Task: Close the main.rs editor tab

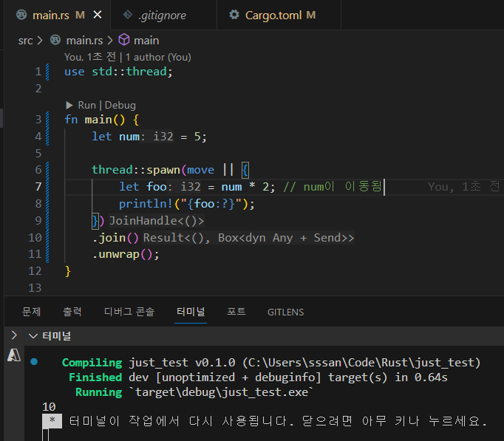Action: pyautogui.click(x=98, y=15)
